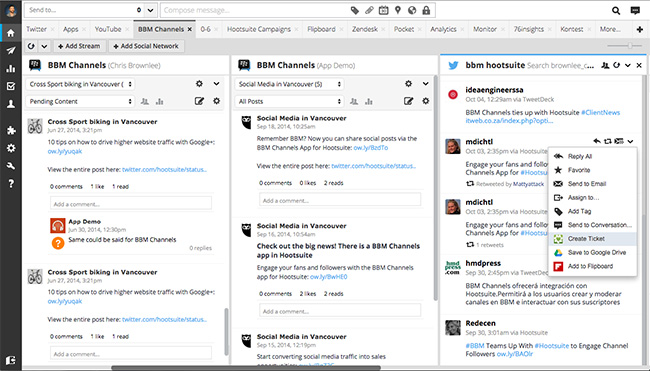Select Save to Google Drive menu item
The height and width of the screenshot is (371, 650).
tap(592, 252)
